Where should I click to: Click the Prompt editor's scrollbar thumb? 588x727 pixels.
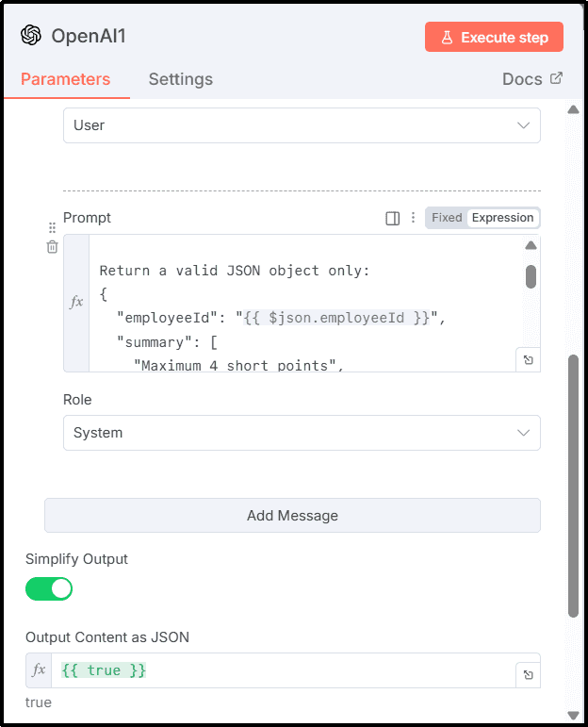tap(531, 275)
